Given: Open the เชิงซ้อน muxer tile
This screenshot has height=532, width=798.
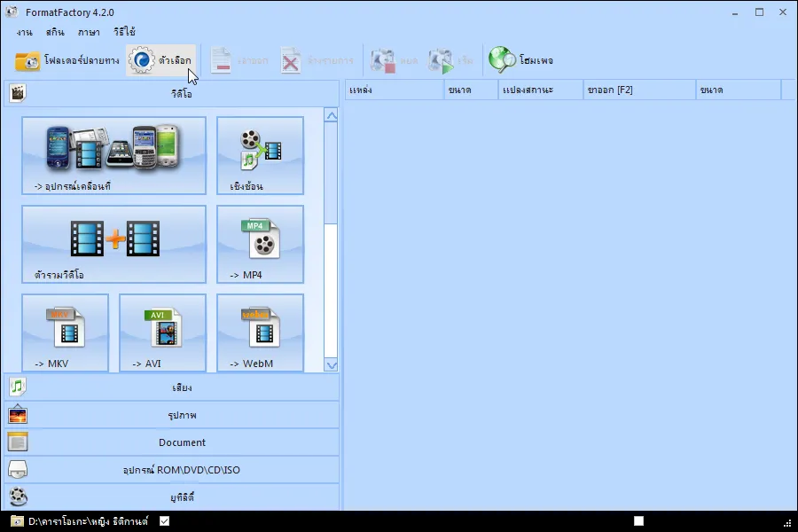Looking at the screenshot, I should [260, 155].
